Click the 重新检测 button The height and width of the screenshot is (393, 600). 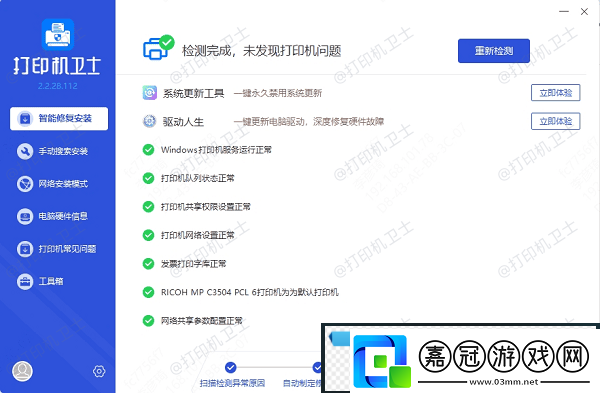(494, 51)
